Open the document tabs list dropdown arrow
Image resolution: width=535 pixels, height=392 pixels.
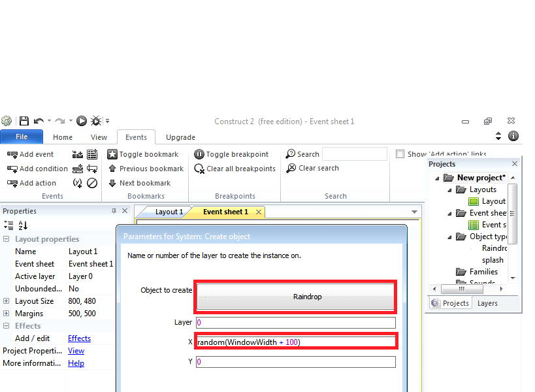414,212
